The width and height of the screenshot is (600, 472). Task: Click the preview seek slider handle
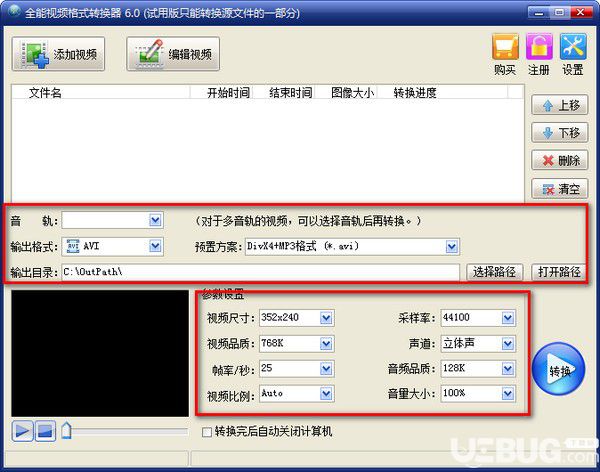[67, 431]
